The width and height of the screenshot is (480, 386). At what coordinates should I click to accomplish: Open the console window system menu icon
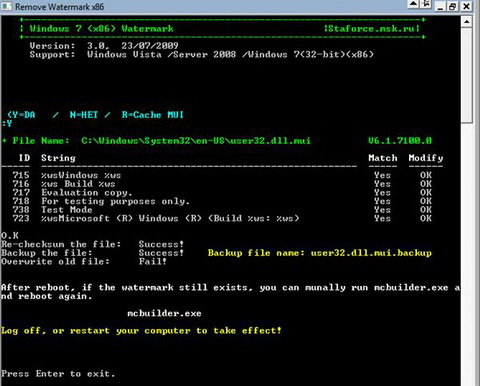(x=6, y=6)
